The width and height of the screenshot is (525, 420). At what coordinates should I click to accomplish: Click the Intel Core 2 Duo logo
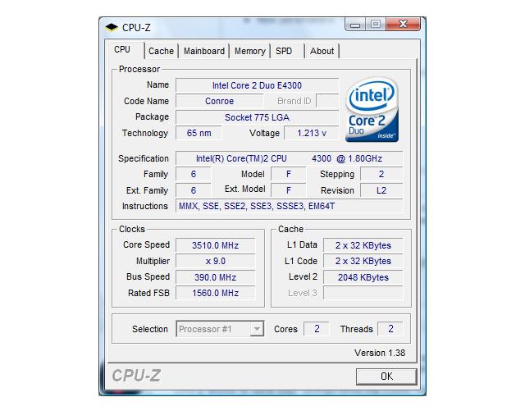click(x=372, y=110)
